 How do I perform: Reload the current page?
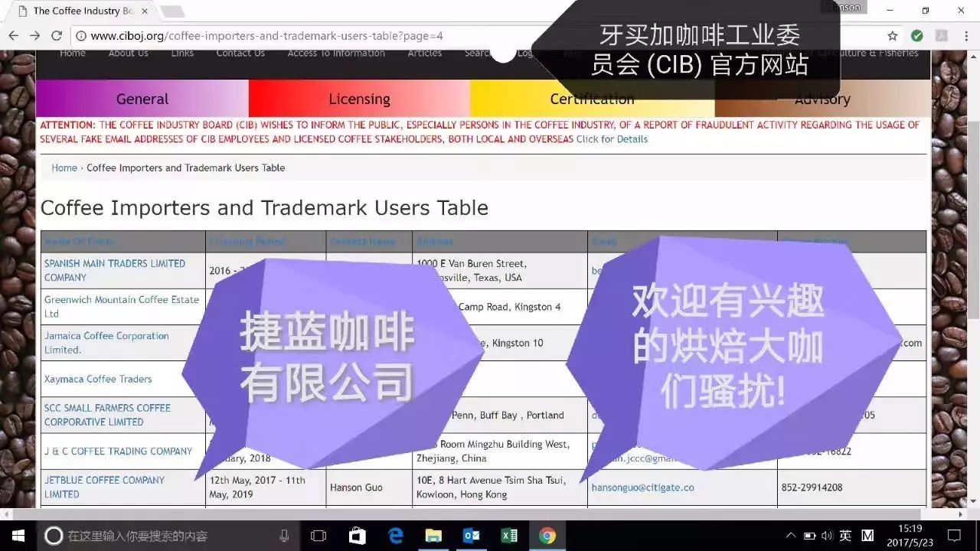point(56,36)
